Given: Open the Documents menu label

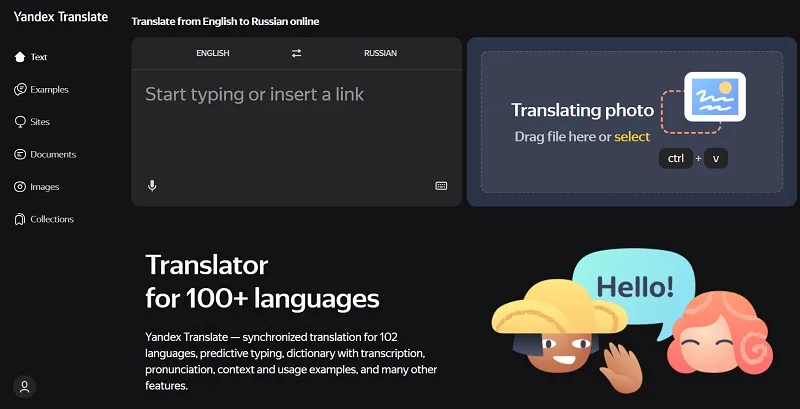Looking at the screenshot, I should [53, 155].
